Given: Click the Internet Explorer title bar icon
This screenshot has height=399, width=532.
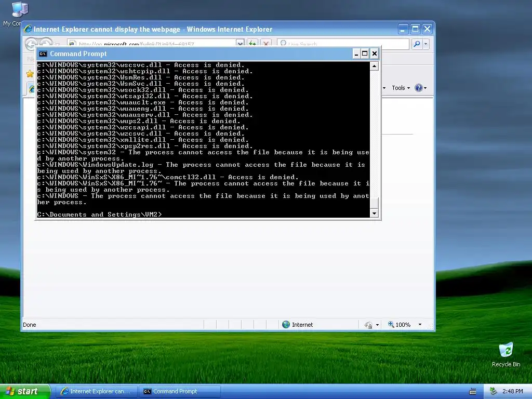Looking at the screenshot, I should coord(28,29).
